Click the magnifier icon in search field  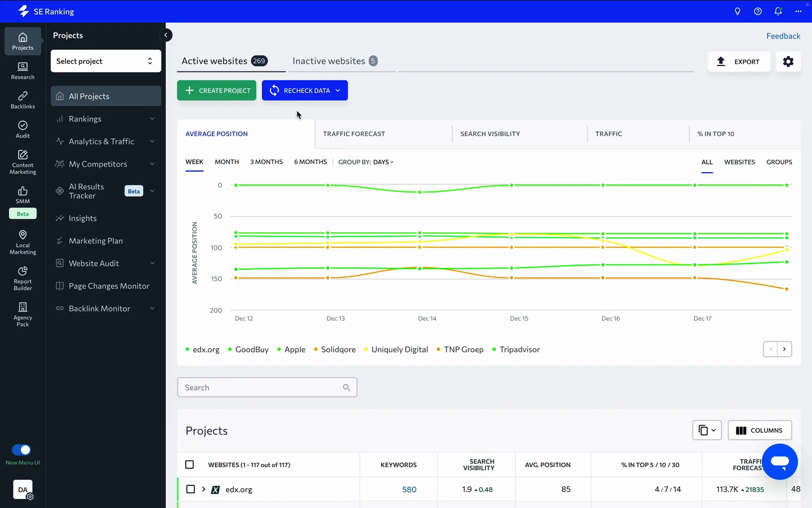[346, 388]
